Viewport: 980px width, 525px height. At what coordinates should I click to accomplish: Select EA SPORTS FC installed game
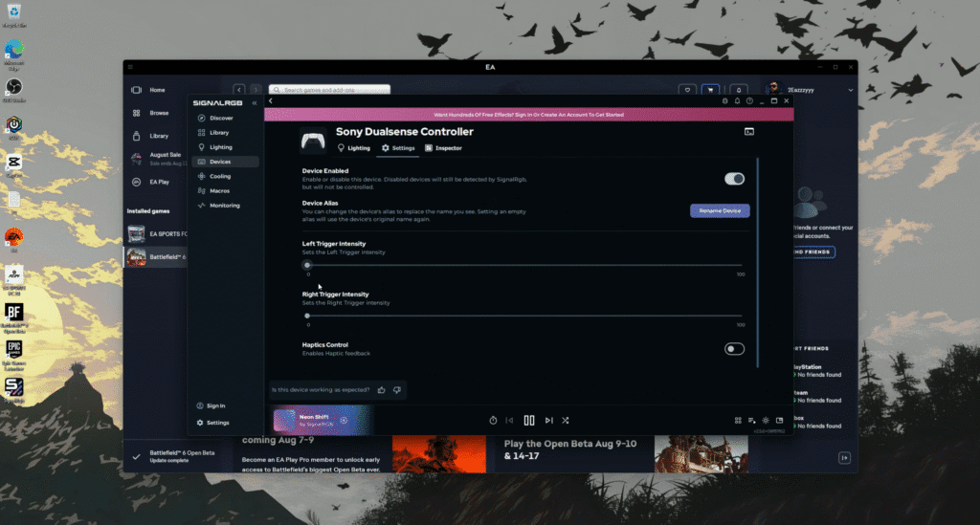156,234
